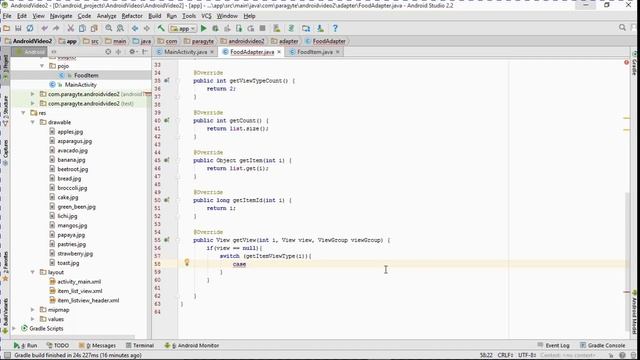Expand com.paragyte.androidvideo2 (test) package
This screenshot has width=640, height=360.
point(33,103)
